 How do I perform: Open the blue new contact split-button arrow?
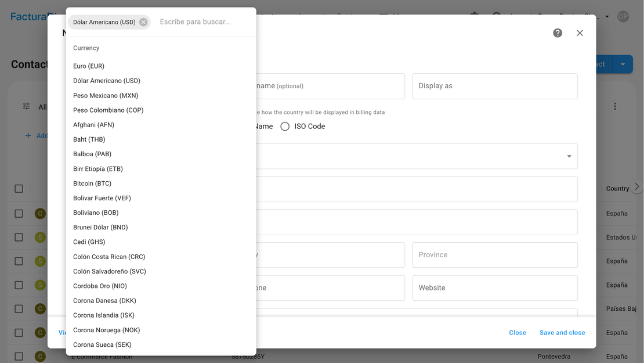click(x=623, y=64)
